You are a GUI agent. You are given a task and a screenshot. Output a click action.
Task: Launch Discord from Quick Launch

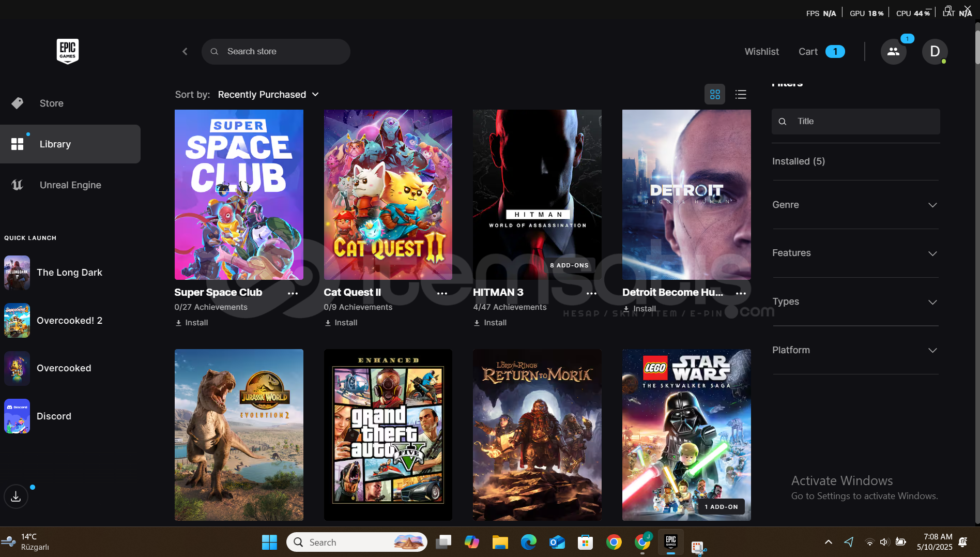54,416
